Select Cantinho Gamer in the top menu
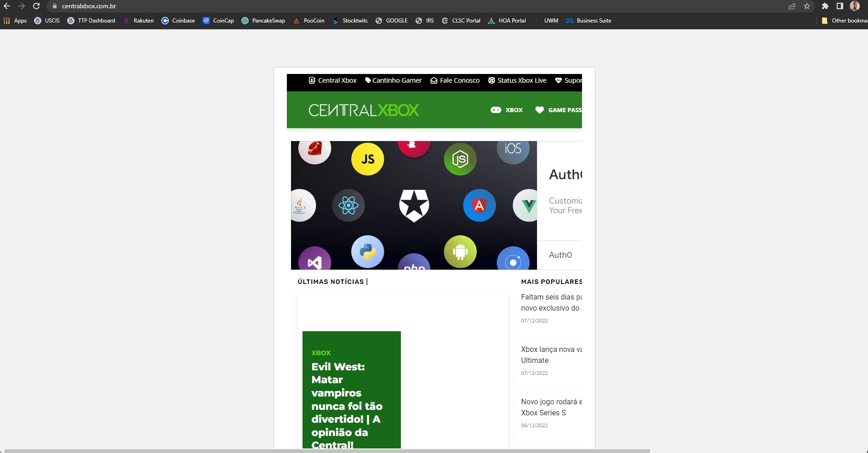Image resolution: width=868 pixels, height=453 pixels. [x=394, y=80]
